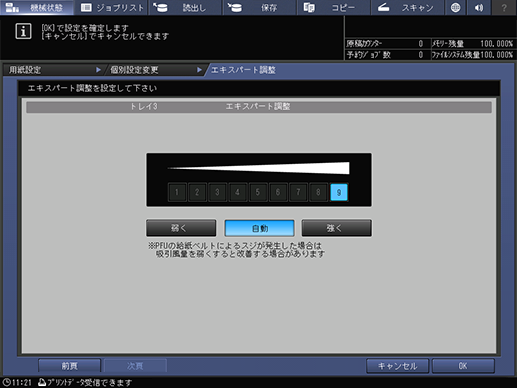
Task: Click the トレイ3 header label
Action: (144, 107)
